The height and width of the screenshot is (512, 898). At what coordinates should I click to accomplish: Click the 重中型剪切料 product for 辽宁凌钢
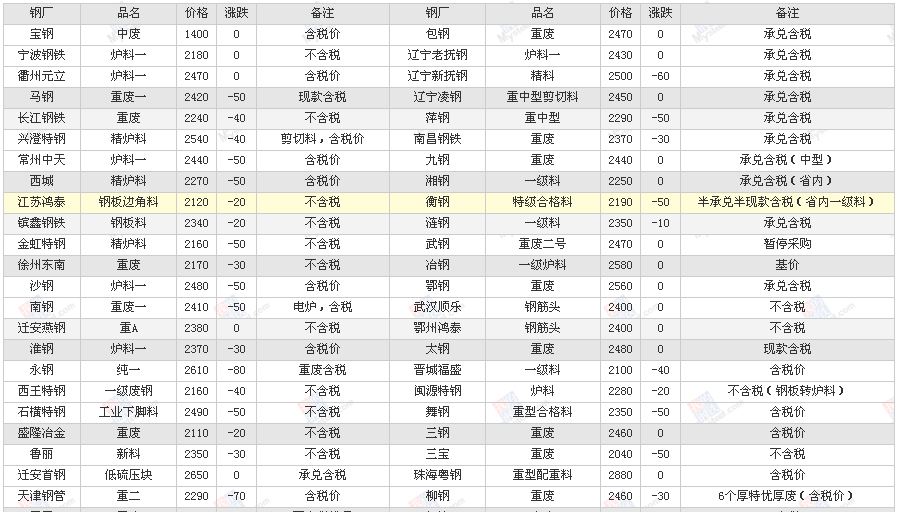coord(542,97)
